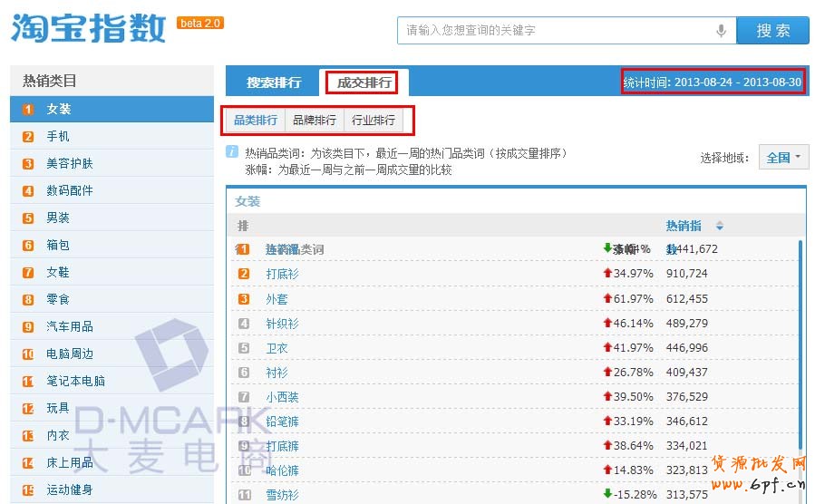Open the 针织衫 keyword link
The height and width of the screenshot is (504, 815).
coord(282,324)
